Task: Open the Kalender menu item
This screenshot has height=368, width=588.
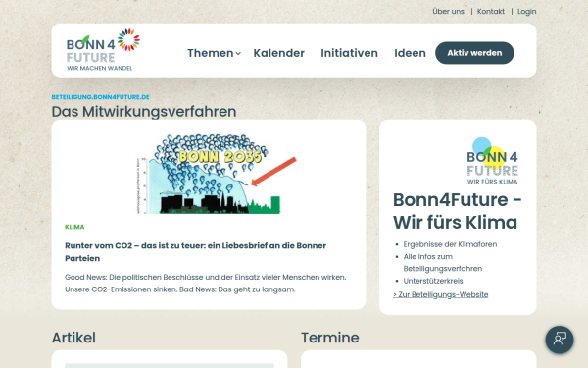Action: (278, 53)
